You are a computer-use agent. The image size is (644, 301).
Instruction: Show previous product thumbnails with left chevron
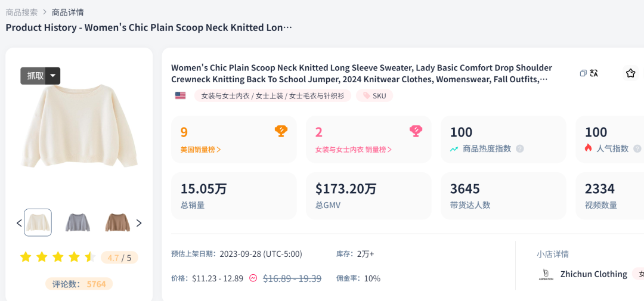point(19,224)
